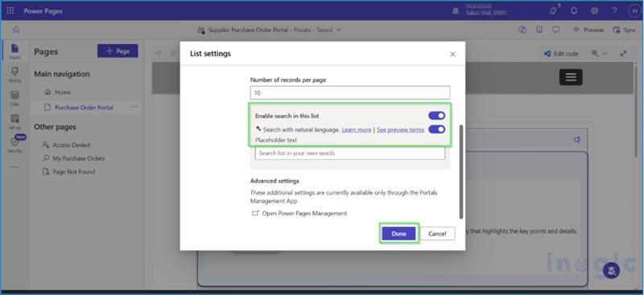The height and width of the screenshot is (295, 644).
Task: Click the expand canvas full-screen icon
Action: coord(623,53)
